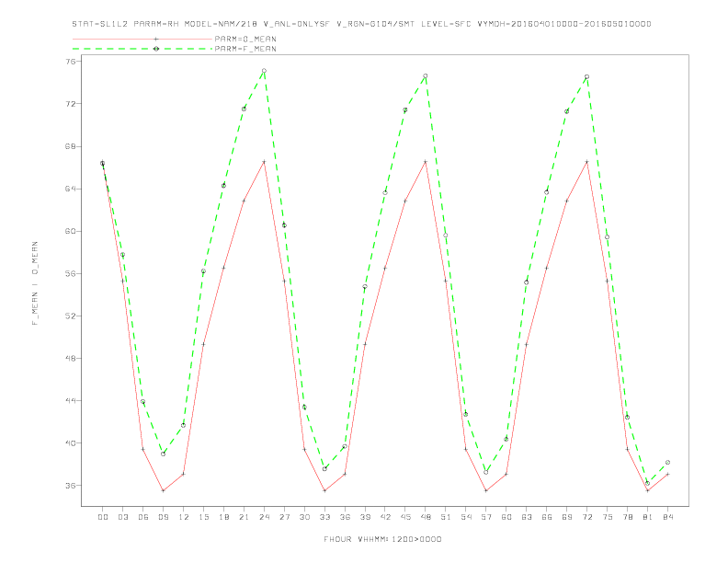
Task: Select the PARM=F_MEAN legend label
Action: pos(245,49)
